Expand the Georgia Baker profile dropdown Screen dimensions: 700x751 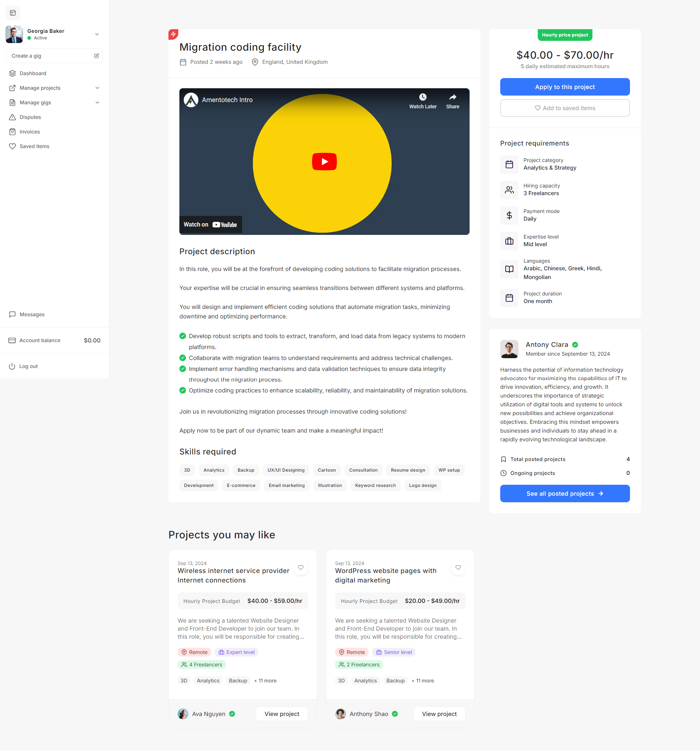(x=97, y=34)
